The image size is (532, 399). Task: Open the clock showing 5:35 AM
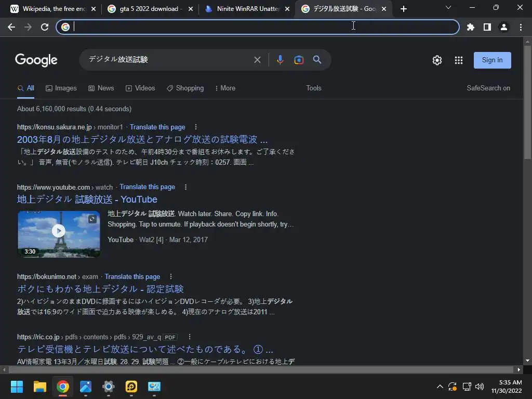(506, 387)
